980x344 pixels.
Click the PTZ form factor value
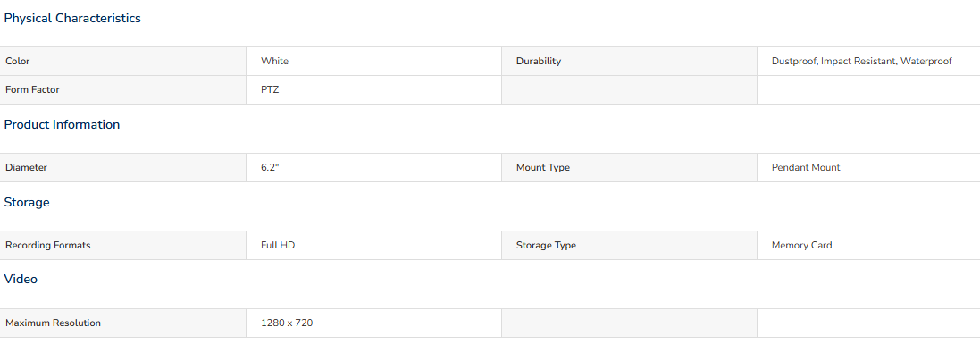pos(270,90)
